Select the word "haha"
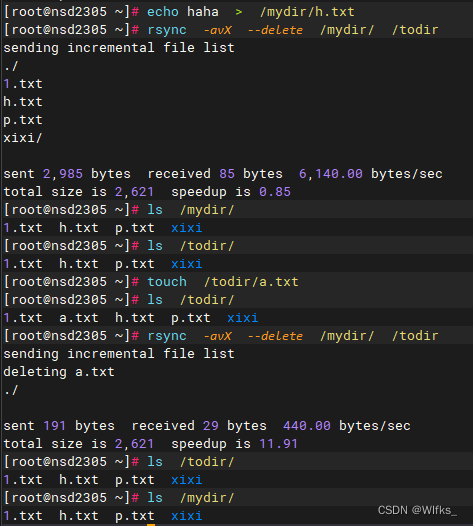The image size is (473, 526). click(203, 12)
